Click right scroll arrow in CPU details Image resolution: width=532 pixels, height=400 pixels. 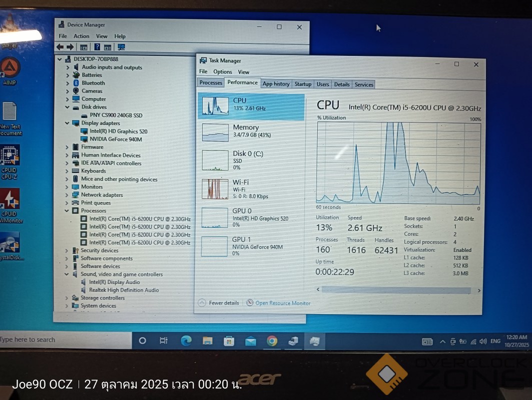[x=479, y=290]
